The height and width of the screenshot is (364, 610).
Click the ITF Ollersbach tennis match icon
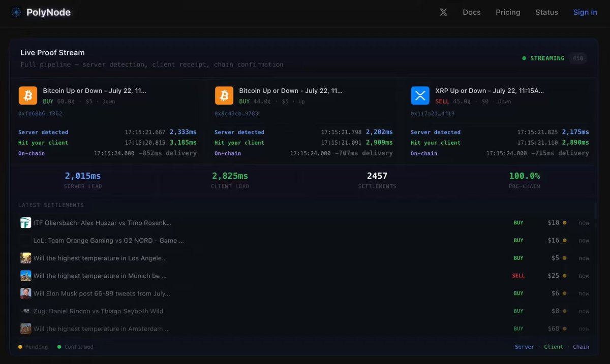click(25, 223)
